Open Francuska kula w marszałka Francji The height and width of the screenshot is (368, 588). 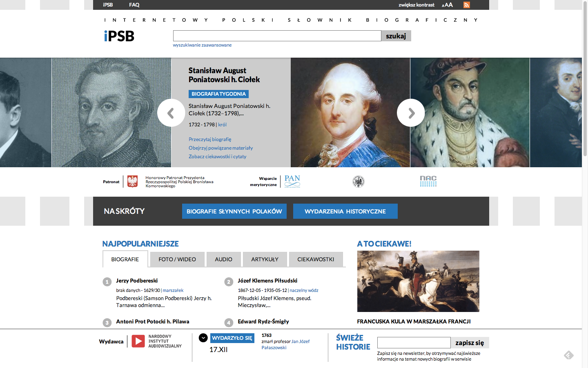click(414, 321)
